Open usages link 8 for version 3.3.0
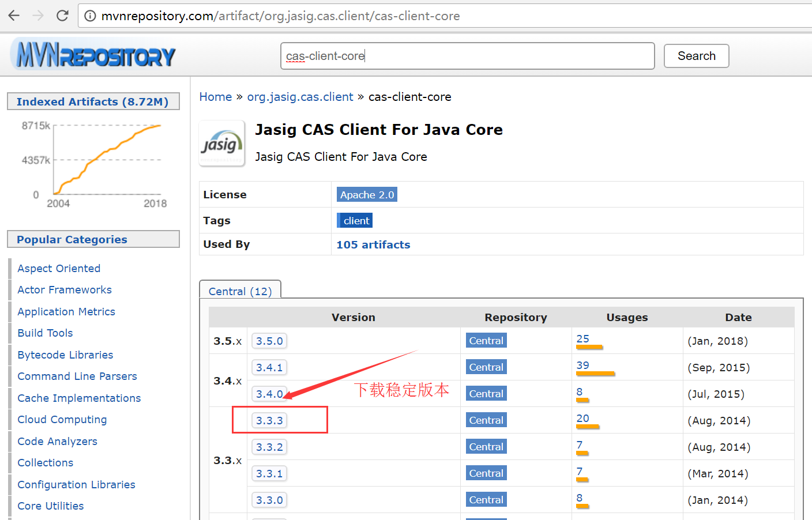Screen dimensions: 812x520 (x=580, y=498)
